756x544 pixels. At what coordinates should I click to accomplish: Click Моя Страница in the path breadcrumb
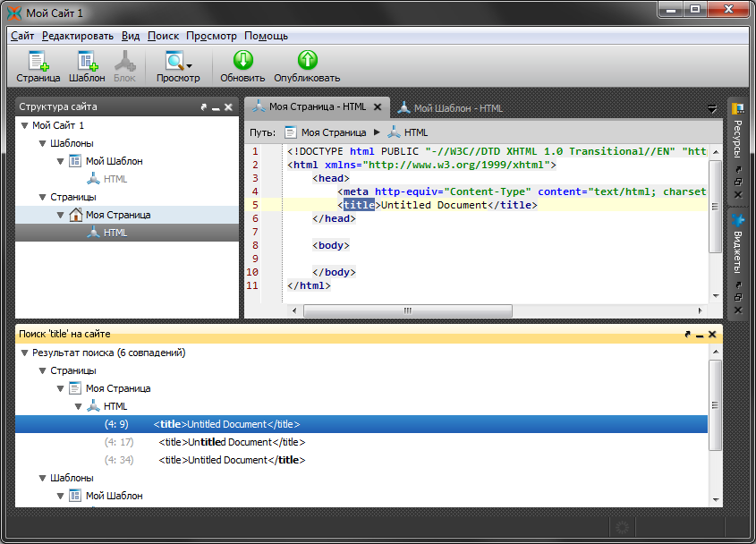tap(333, 132)
